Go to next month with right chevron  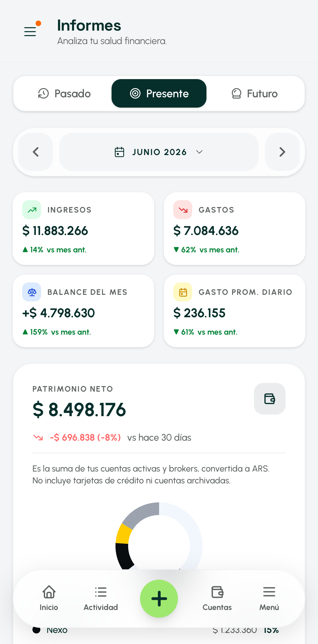coord(282,152)
